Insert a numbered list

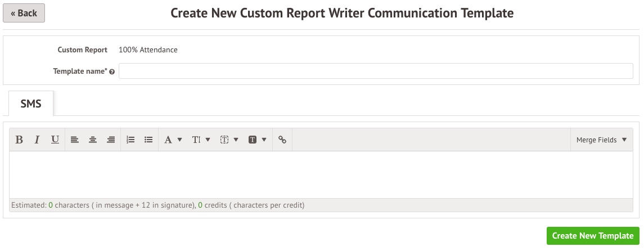coord(130,140)
